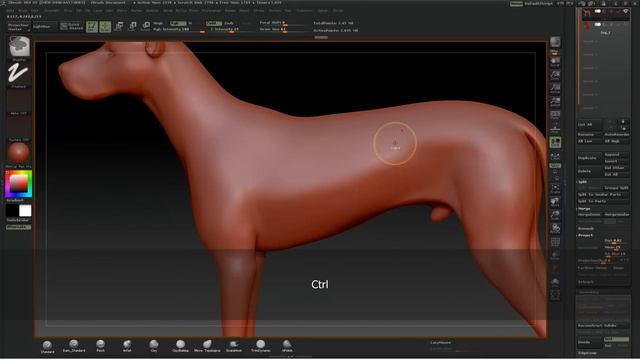Click the Projection Master button
Screen dimensions: 640x360
tap(18, 27)
